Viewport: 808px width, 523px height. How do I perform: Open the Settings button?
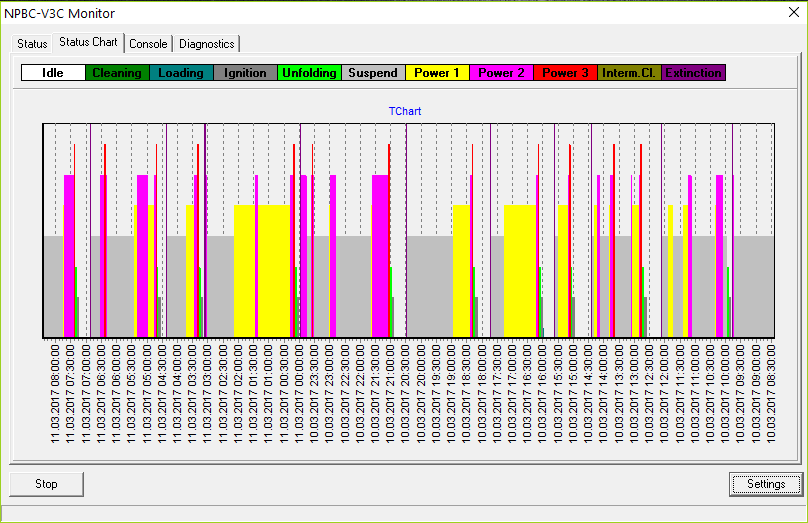[x=765, y=484]
